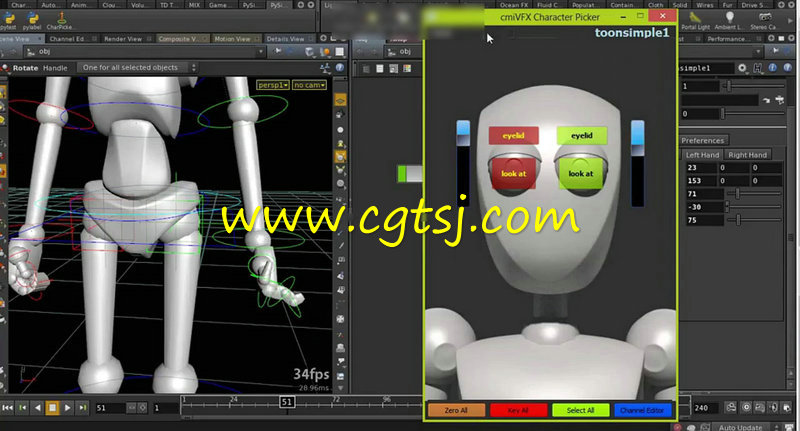The image size is (800, 431).
Task: Expand the obj path dropdown in scene view
Action: coord(261,52)
